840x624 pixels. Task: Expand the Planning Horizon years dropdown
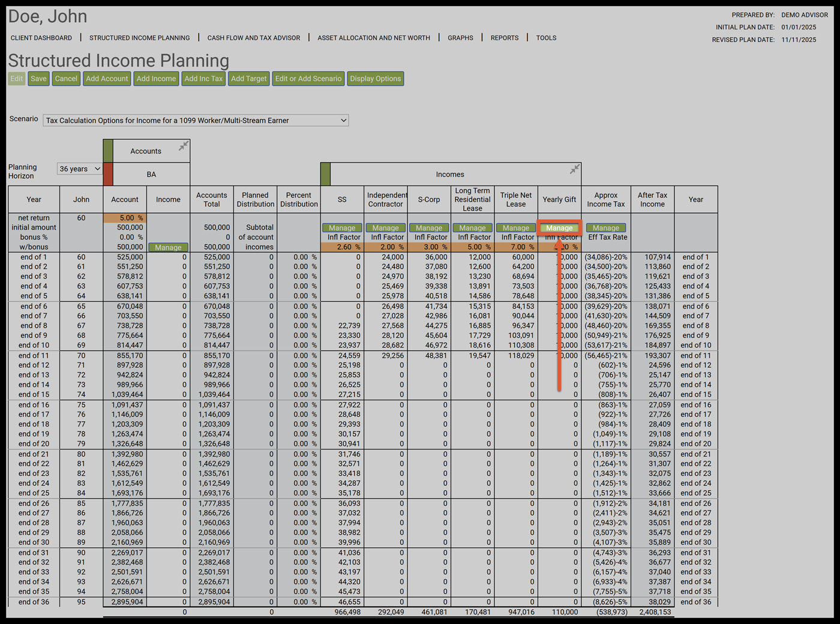(x=79, y=169)
